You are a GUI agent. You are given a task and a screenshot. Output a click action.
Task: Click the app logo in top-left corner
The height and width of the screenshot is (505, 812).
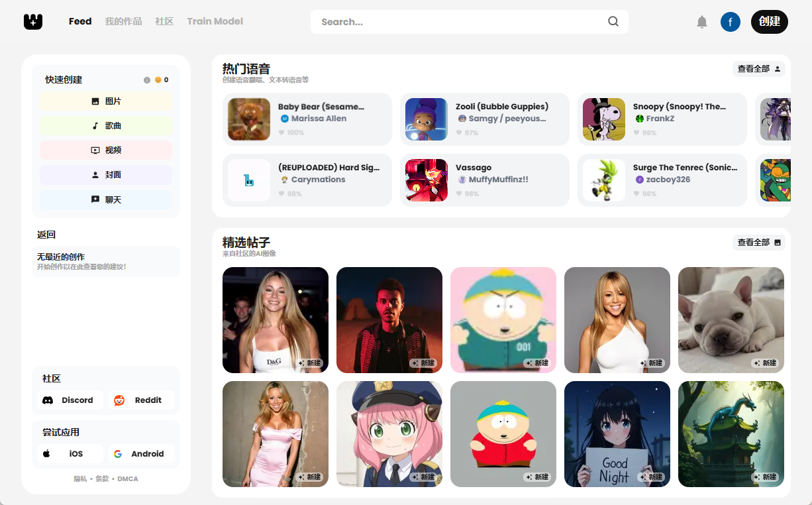[33, 22]
